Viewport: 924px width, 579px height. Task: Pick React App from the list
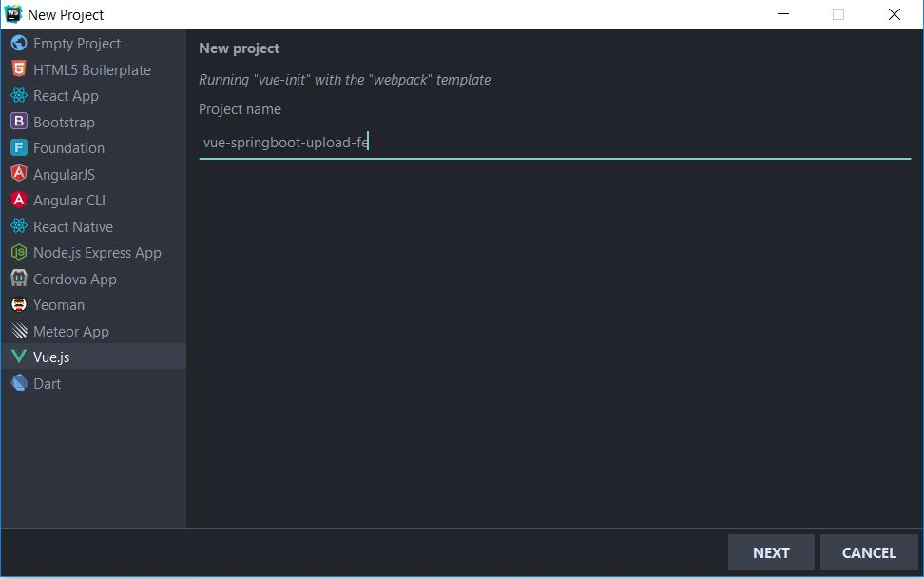click(66, 96)
